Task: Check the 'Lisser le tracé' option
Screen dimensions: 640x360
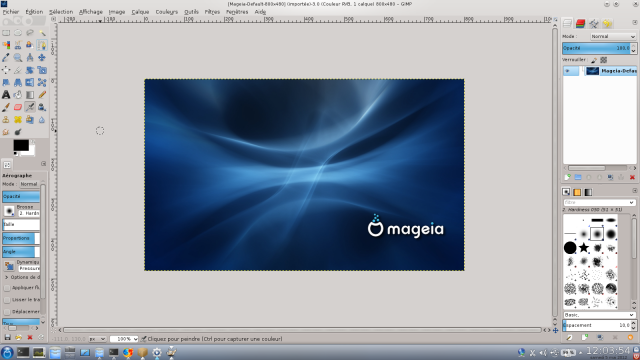Action: point(7,300)
